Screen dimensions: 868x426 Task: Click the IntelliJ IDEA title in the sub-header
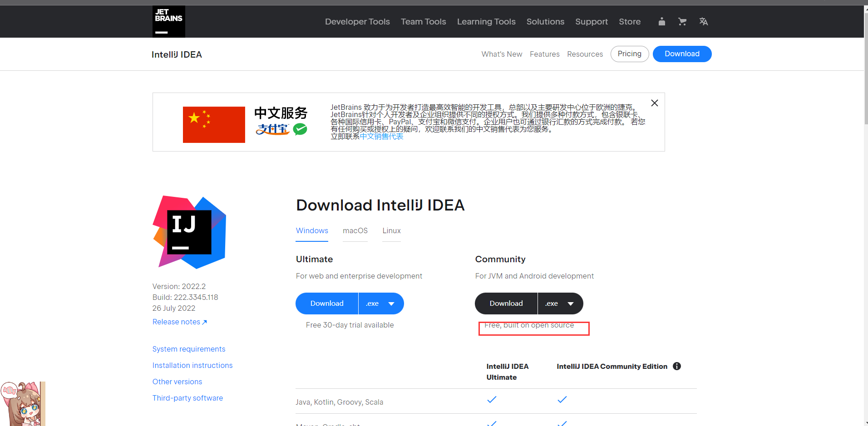point(177,54)
